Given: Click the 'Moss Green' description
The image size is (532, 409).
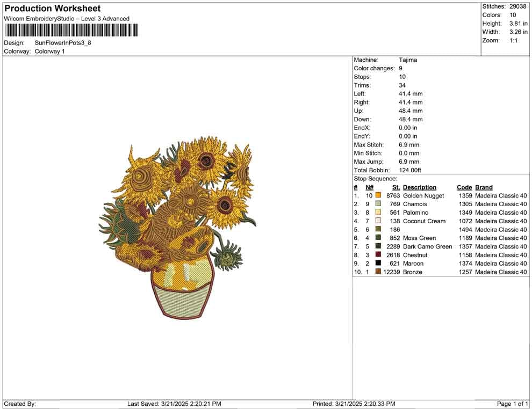Looking at the screenshot, I should coord(419,238).
